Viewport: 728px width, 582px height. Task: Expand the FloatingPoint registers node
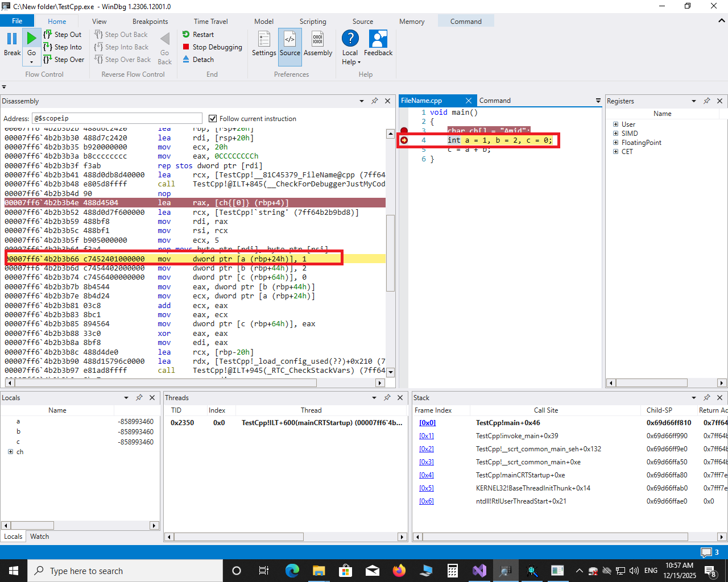(615, 143)
